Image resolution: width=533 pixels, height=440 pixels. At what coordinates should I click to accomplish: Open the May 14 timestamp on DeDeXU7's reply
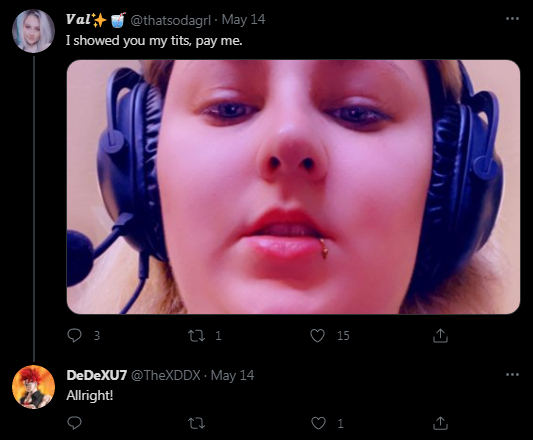(x=233, y=375)
